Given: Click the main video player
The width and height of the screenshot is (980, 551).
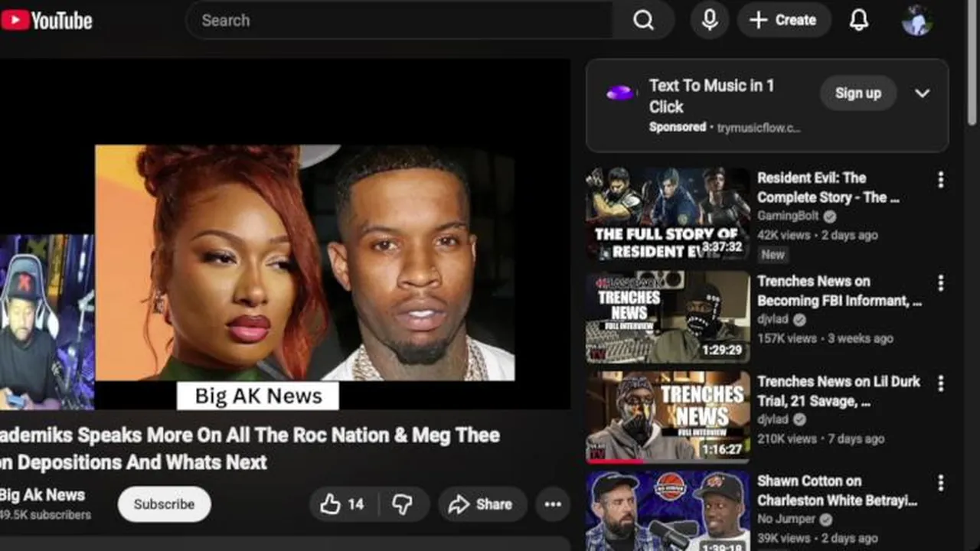Looking at the screenshot, I should (x=285, y=234).
